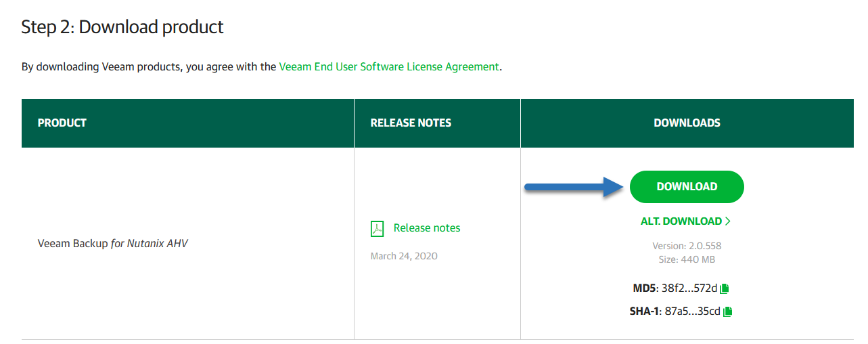Open the Release notes link
Image resolution: width=868 pixels, height=344 pixels.
pos(427,228)
